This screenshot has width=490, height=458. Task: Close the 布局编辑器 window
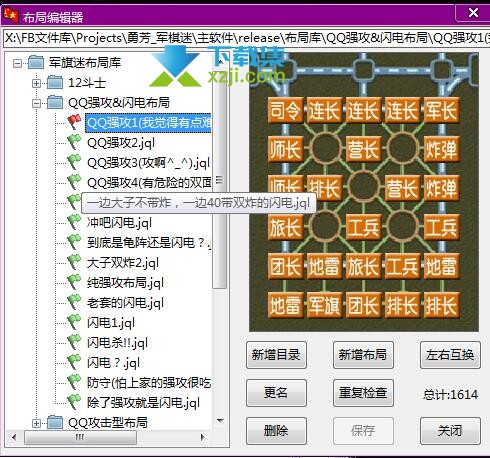pos(473,13)
